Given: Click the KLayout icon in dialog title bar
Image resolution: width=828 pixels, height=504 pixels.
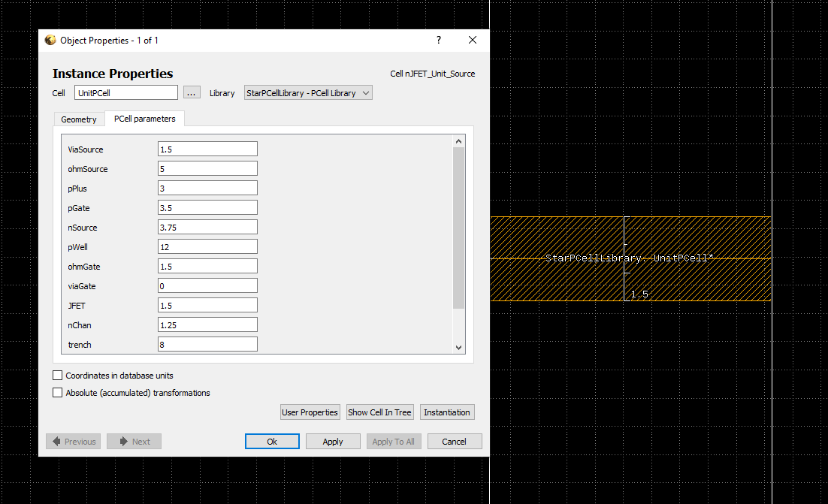Looking at the screenshot, I should coord(50,41).
